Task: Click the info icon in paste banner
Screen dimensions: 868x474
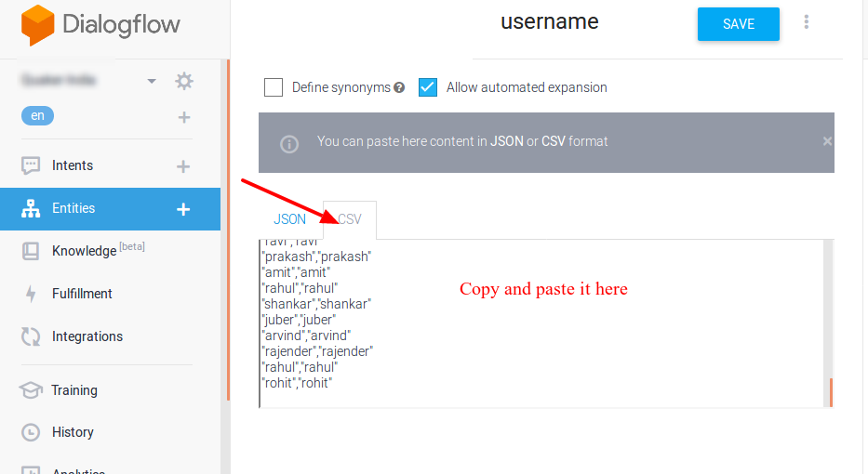Action: pos(289,144)
